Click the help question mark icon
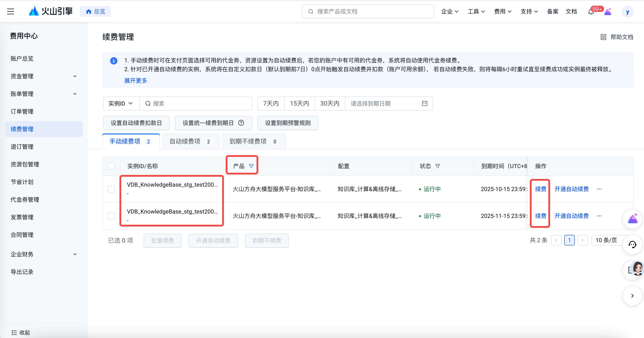 [241, 123]
